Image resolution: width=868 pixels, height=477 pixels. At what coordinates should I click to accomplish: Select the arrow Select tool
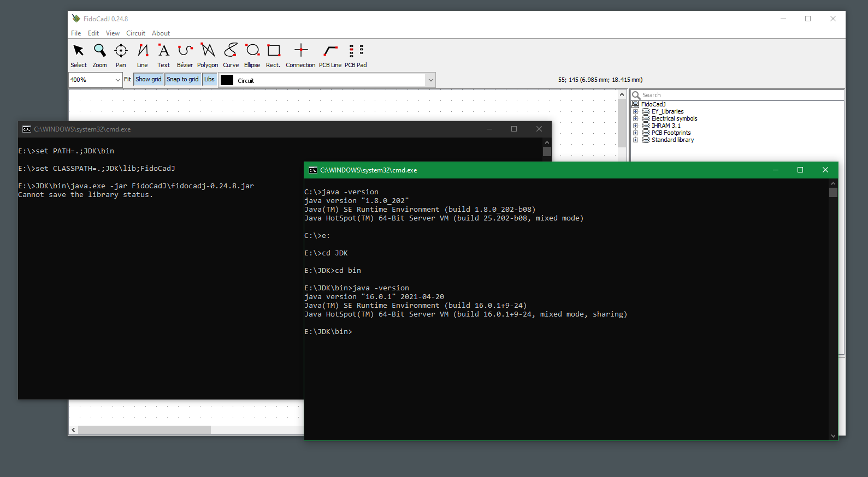pyautogui.click(x=79, y=55)
